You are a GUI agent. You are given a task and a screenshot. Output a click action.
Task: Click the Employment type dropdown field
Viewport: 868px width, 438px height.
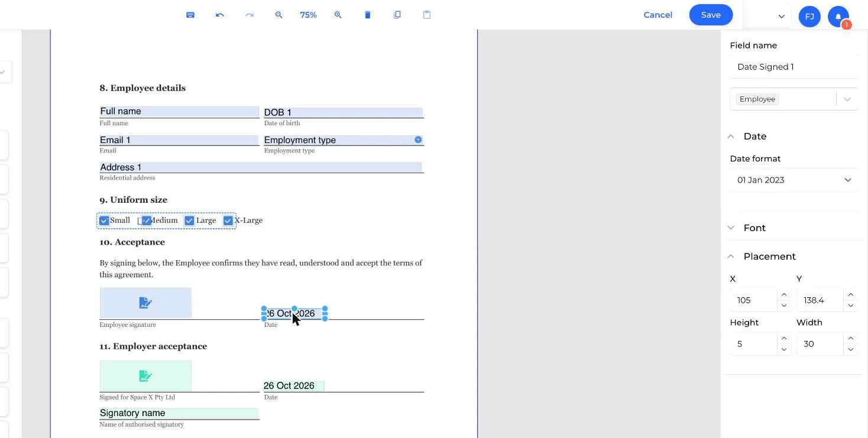343,140
